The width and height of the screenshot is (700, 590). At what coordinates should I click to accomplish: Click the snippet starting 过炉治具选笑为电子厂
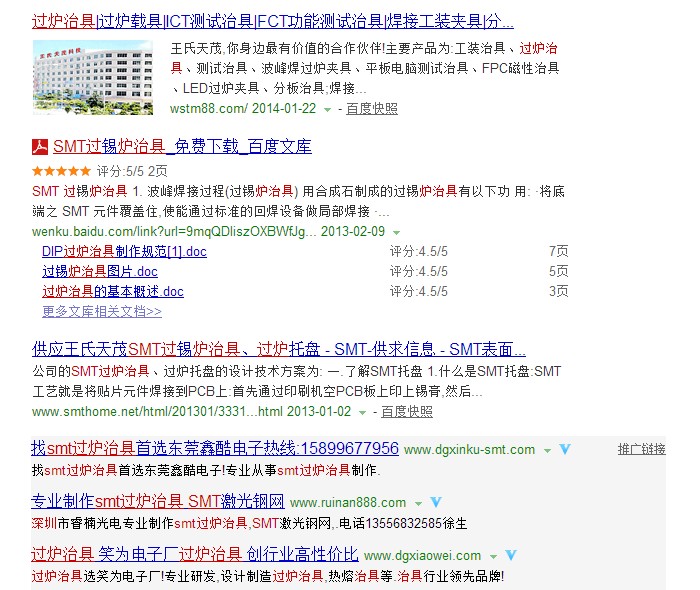[x=268, y=576]
